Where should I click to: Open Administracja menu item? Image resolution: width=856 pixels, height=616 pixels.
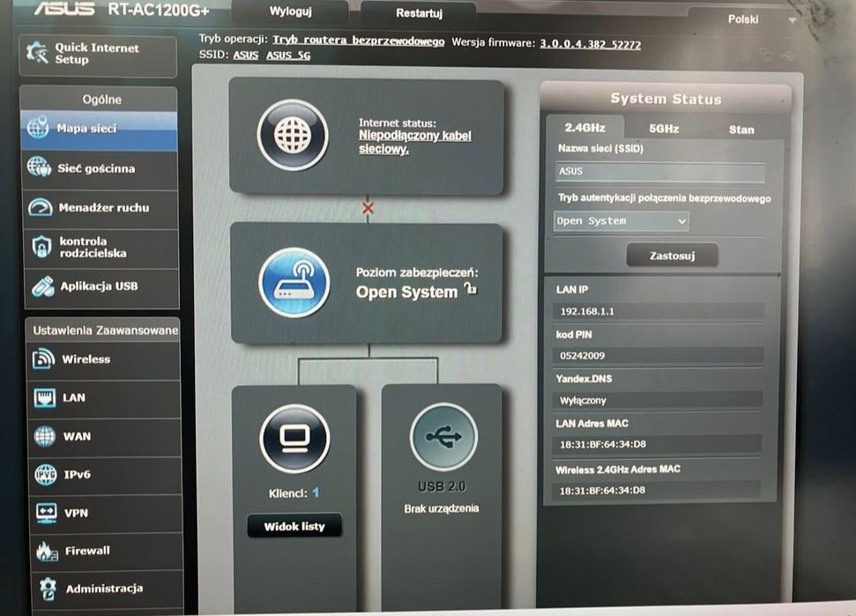coord(107,590)
